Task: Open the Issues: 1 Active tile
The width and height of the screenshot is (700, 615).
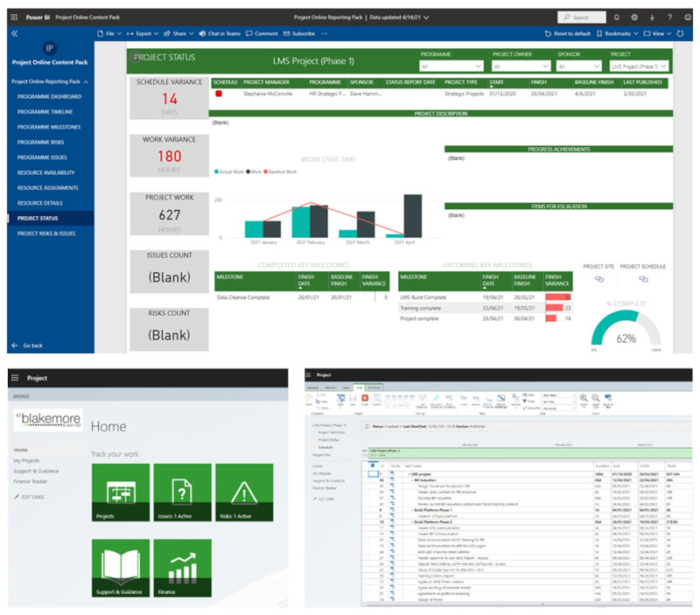Action: click(183, 493)
